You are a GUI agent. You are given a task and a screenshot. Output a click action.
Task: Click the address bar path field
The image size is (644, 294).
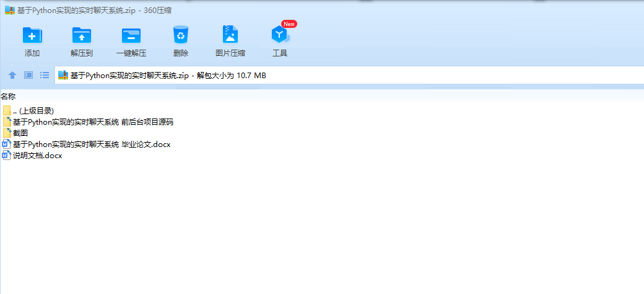pyautogui.click(x=349, y=75)
